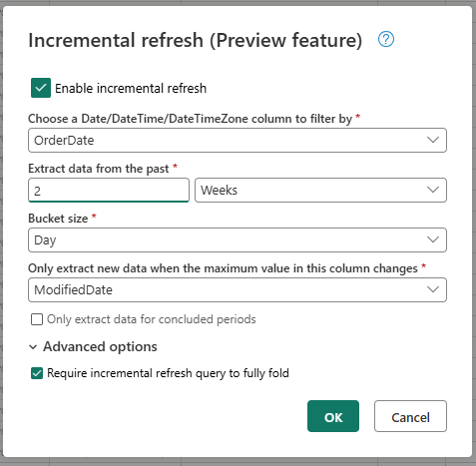The image size is (476, 466).
Task: Click the Advanced options heading text
Action: point(100,347)
